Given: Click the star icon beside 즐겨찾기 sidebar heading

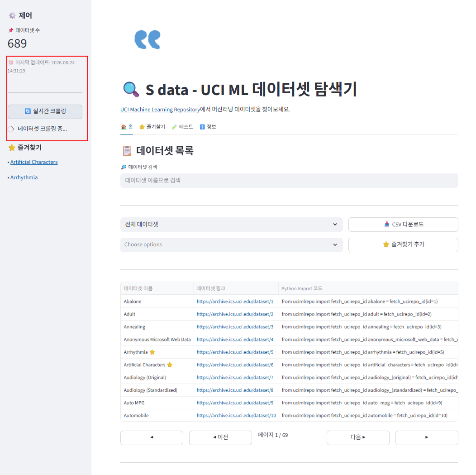Looking at the screenshot, I should pos(12,148).
